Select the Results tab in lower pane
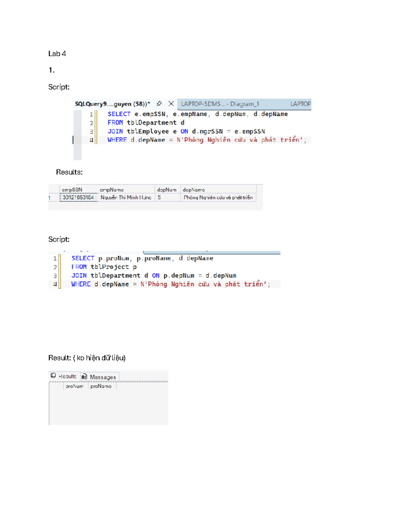The width and height of the screenshot is (411, 532). [64, 376]
